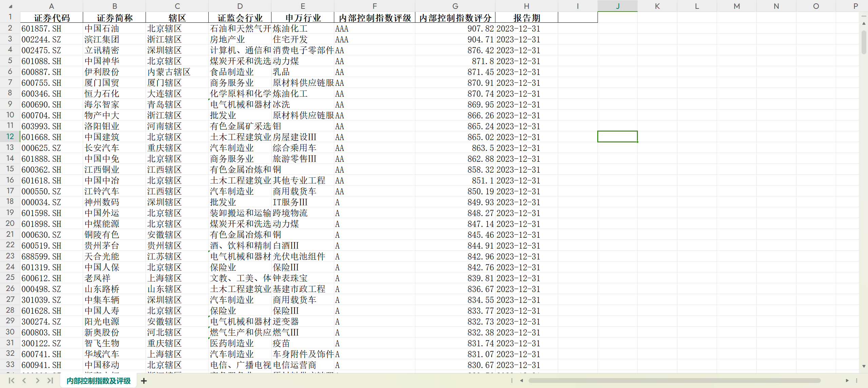
Task: Select column G header
Action: [455, 6]
